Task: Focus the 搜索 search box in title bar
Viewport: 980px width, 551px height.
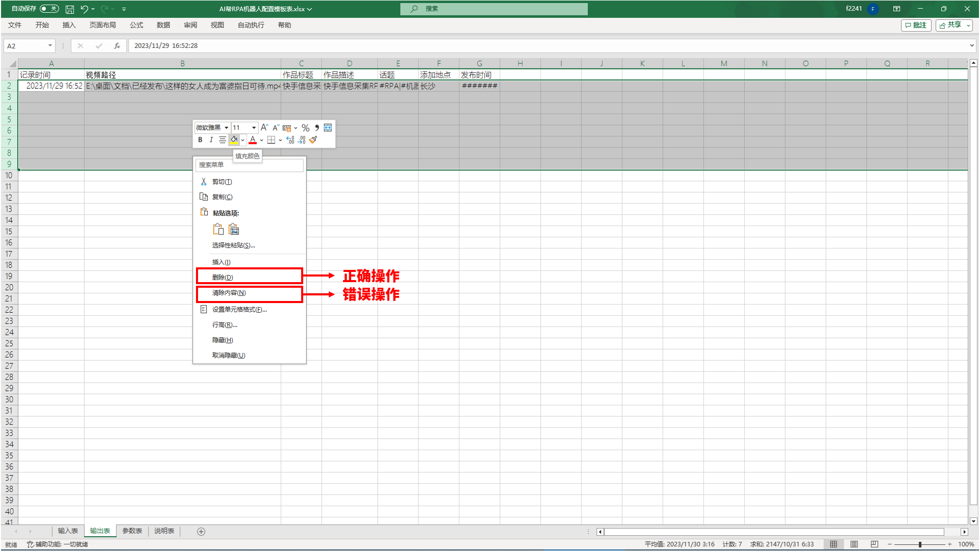Action: point(494,9)
